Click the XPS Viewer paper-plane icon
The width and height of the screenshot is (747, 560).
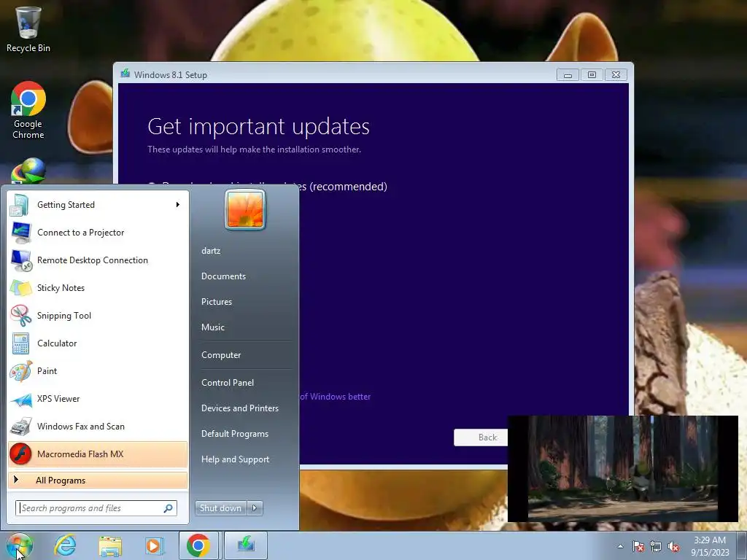click(21, 399)
